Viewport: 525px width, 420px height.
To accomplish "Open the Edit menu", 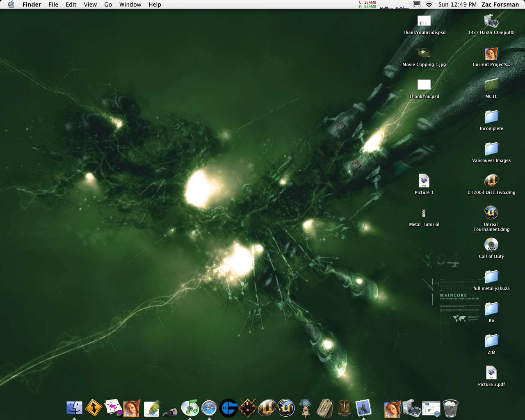I will coord(71,5).
